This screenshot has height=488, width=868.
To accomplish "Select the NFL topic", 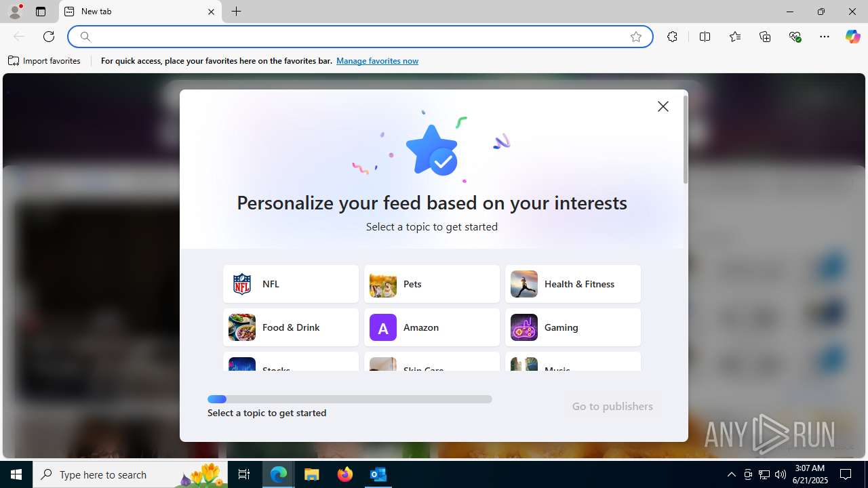I will click(x=291, y=284).
